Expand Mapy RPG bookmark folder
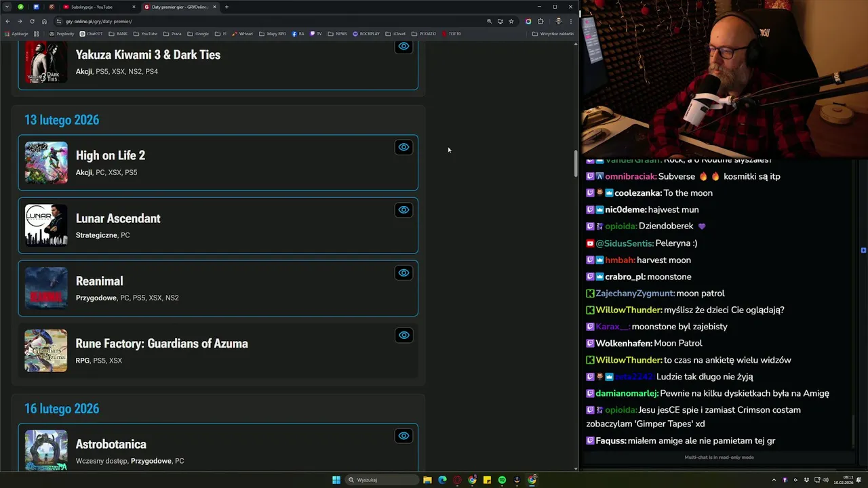Viewport: 868px width, 488px height. [273, 34]
